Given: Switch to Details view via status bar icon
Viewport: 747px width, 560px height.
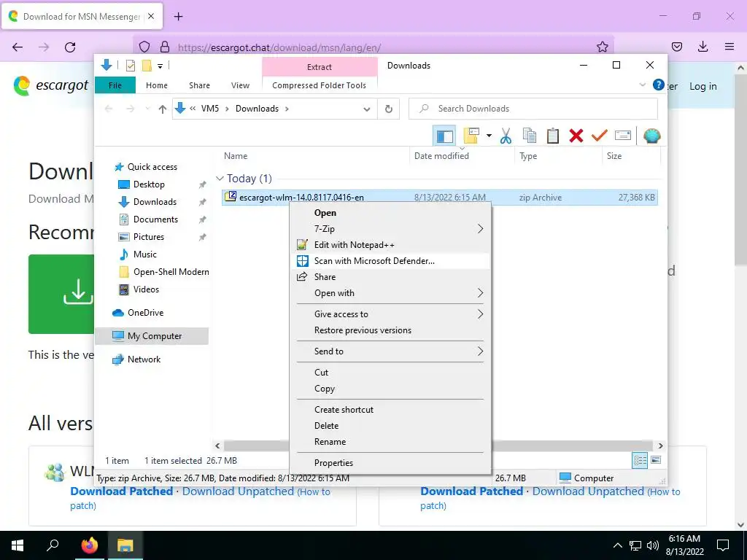Looking at the screenshot, I should (640, 460).
